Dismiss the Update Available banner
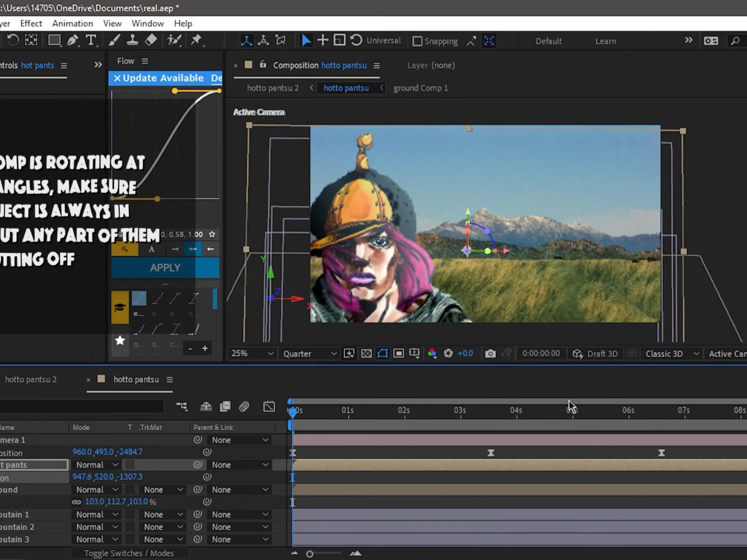 click(117, 78)
